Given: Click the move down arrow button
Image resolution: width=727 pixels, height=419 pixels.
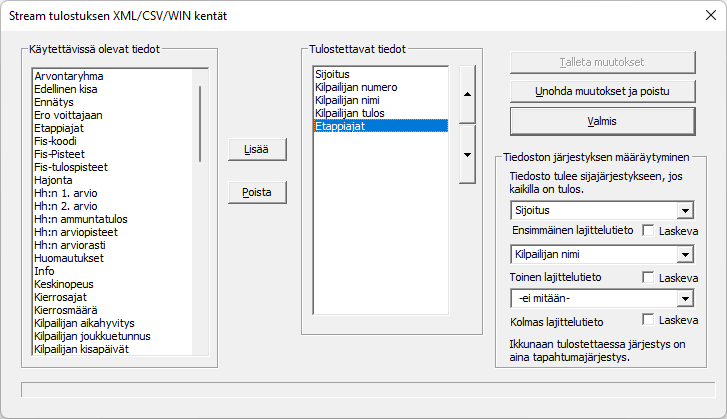Looking at the screenshot, I should point(467,155).
